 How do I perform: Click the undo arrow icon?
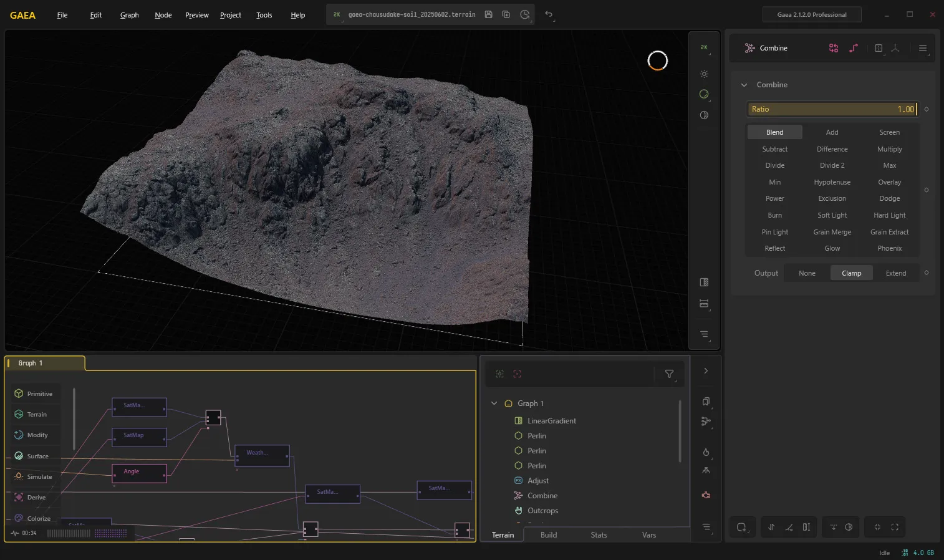click(x=549, y=14)
